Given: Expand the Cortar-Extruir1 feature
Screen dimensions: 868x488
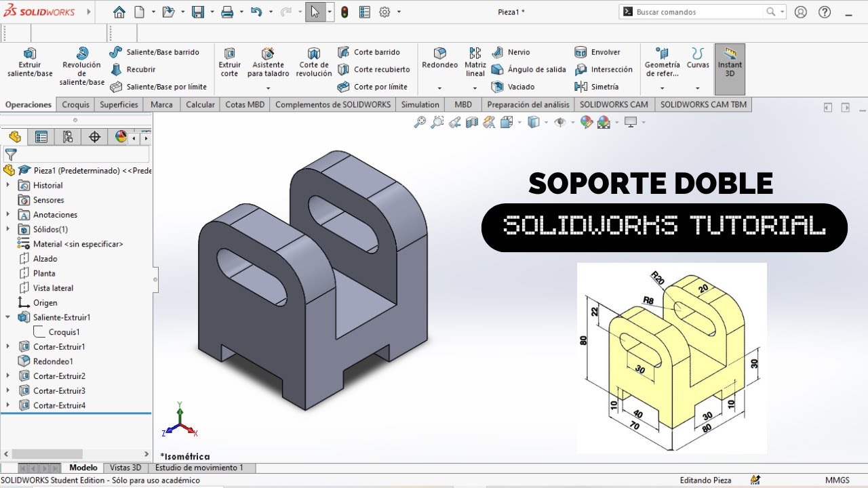Looking at the screenshot, I should 8,346.
